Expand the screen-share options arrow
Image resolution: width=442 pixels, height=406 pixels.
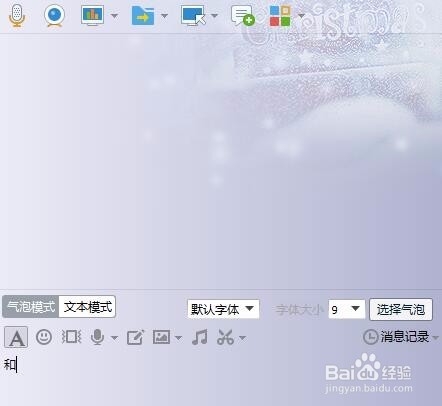(114, 16)
